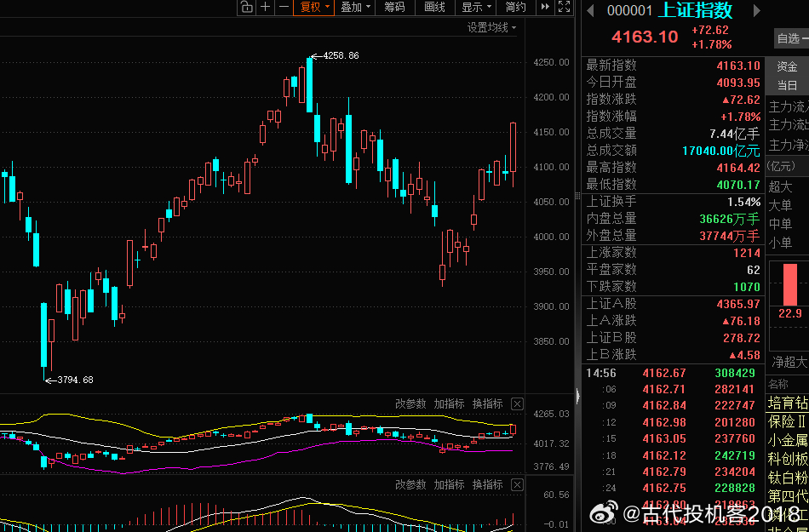Screen dimensions: 809x532
Task: Click the 上证换手 value 1.54%
Action: tap(744, 202)
